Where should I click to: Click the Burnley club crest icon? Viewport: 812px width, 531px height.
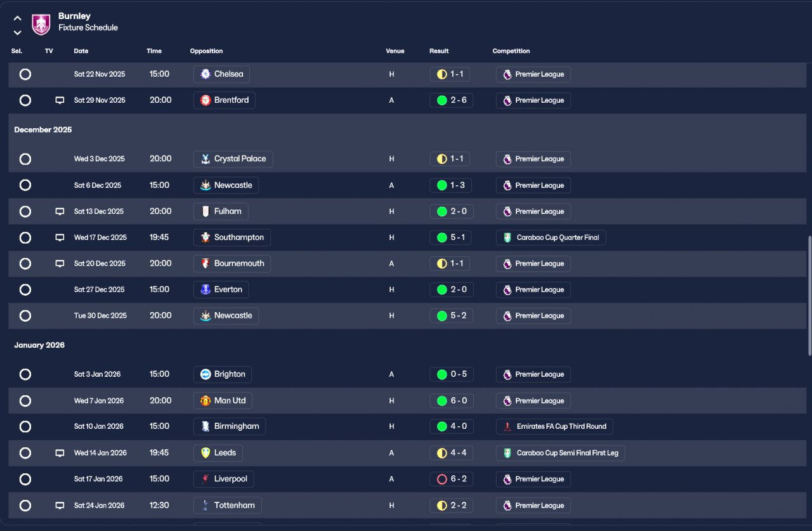[x=41, y=24]
